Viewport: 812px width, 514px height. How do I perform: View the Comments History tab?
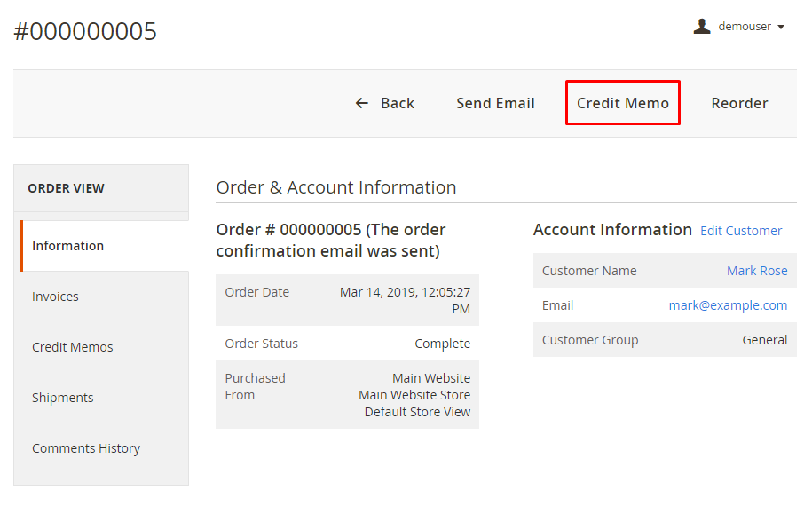86,448
